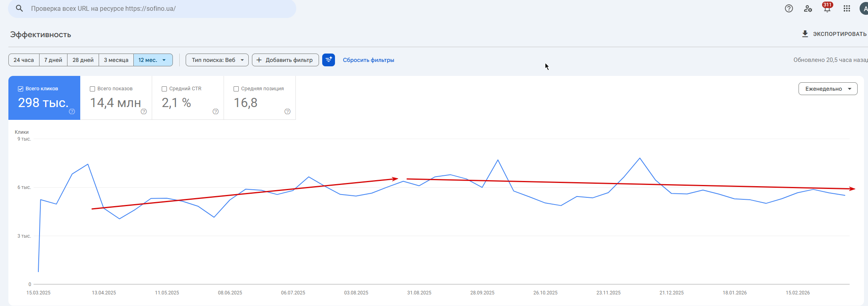
Task: Toggle the 'Всего кликов' checkbox
Action: (x=21, y=89)
